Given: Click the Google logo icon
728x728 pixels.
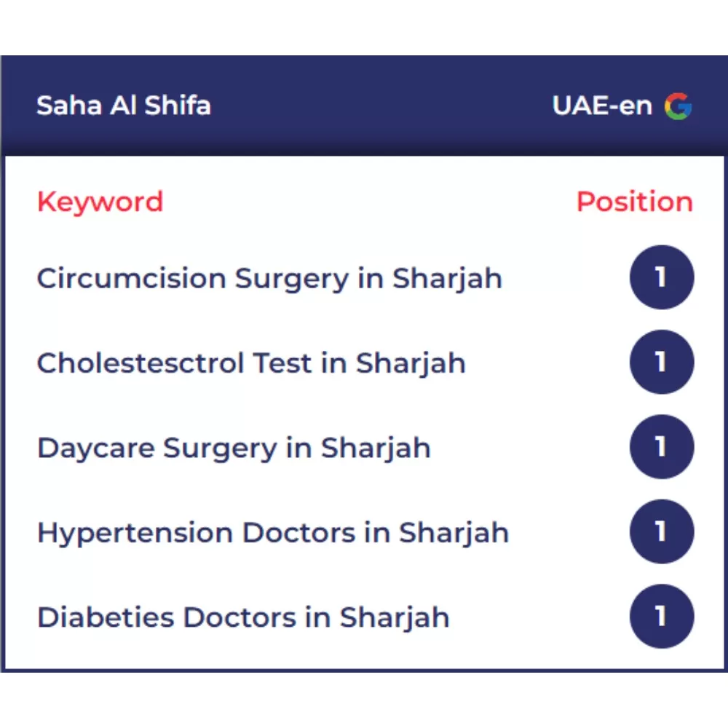Looking at the screenshot, I should [x=678, y=106].
